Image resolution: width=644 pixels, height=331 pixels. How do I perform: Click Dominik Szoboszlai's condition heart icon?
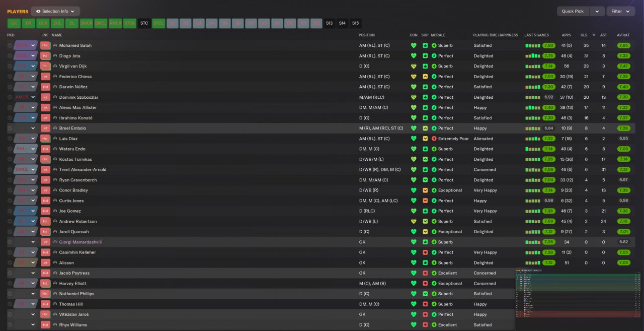point(414,97)
